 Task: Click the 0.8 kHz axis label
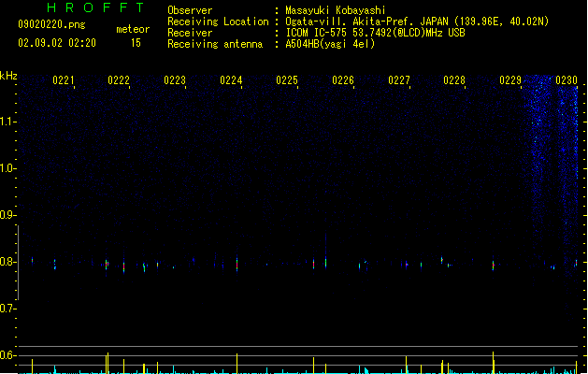7,262
